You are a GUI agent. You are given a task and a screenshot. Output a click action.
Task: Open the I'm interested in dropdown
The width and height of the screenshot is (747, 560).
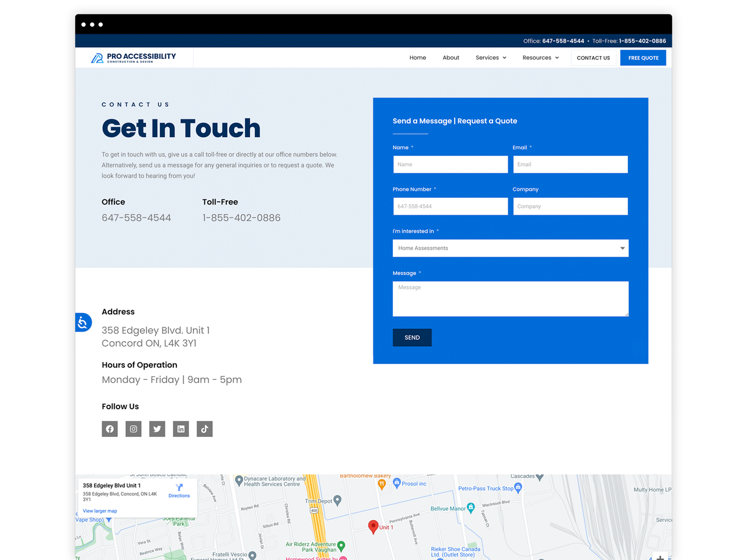click(511, 248)
